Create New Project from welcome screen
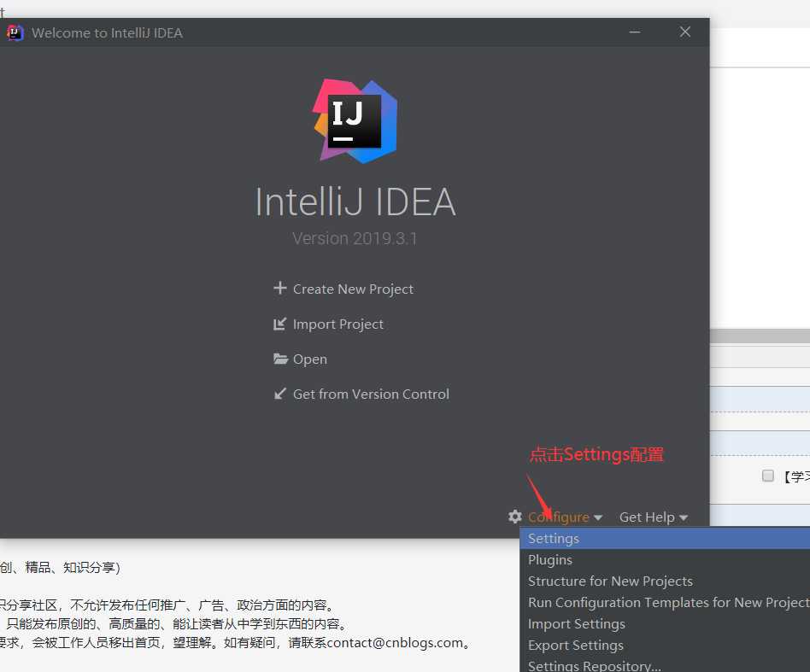810x672 pixels. pyautogui.click(x=354, y=289)
